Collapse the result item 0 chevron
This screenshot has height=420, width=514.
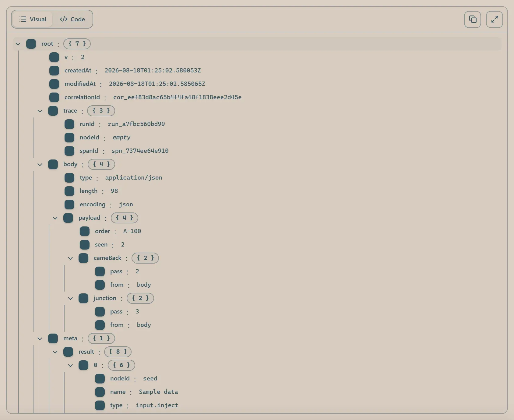(70, 365)
